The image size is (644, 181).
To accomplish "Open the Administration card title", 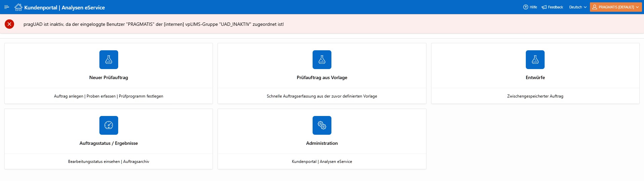I will click(x=322, y=143).
